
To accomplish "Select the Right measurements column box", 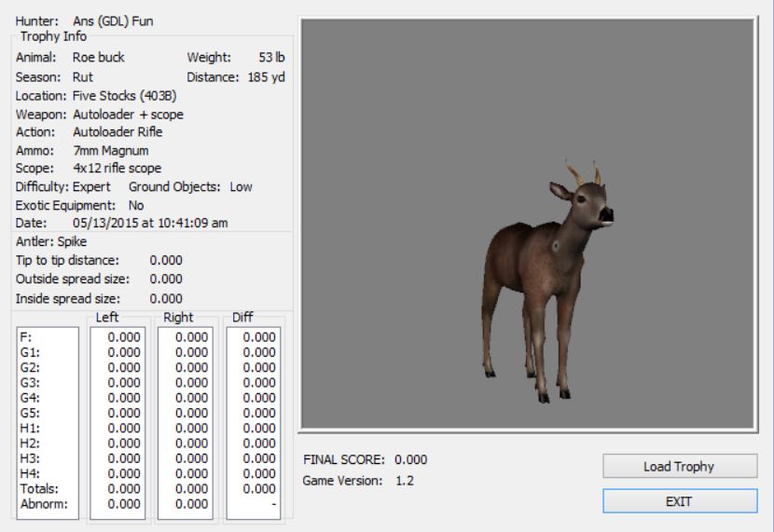I will coord(186,422).
